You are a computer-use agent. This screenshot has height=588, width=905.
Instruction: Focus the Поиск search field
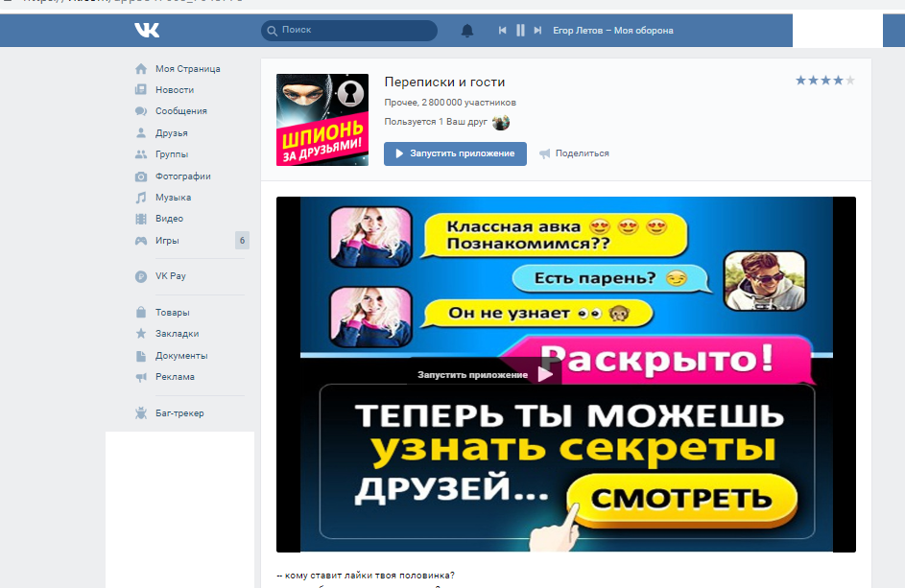click(348, 30)
